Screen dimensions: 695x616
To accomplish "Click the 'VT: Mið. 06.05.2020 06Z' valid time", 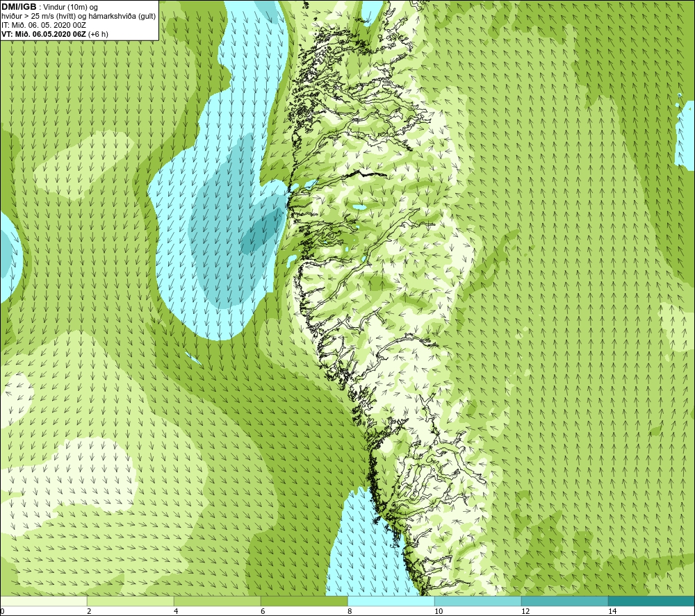I will pyautogui.click(x=44, y=34).
